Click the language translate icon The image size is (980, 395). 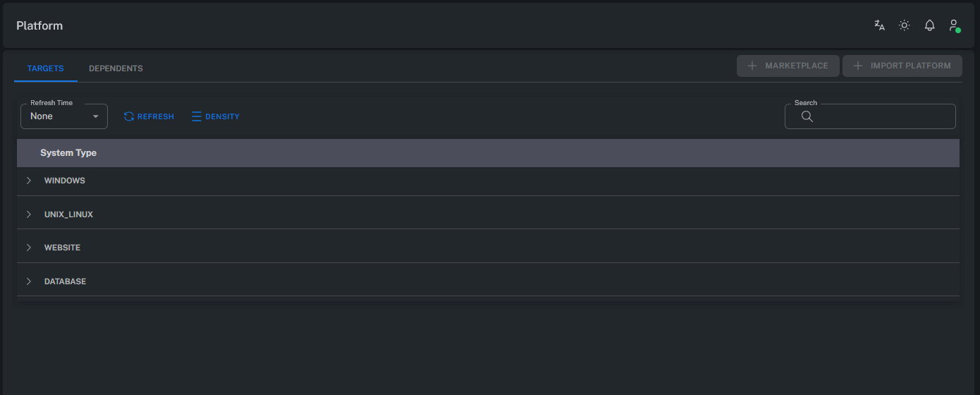(x=879, y=25)
